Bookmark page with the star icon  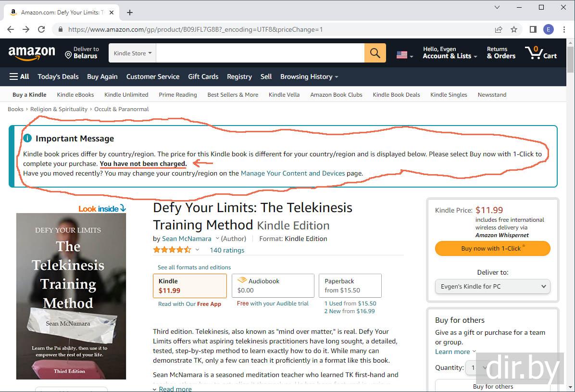514,29
